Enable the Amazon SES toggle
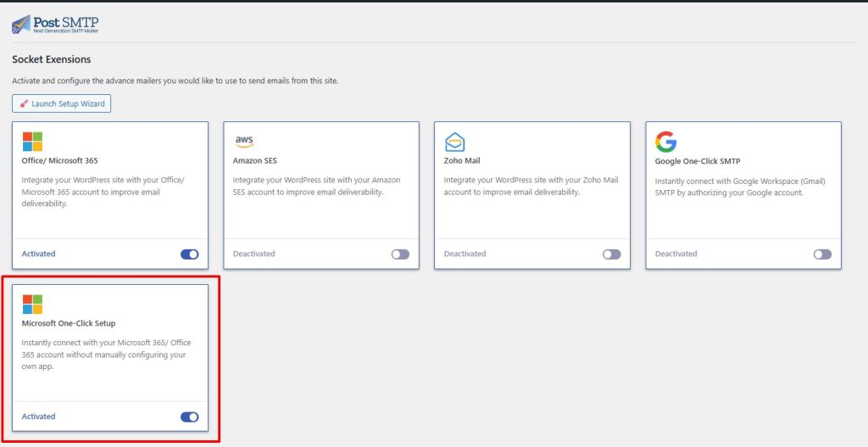868x447 pixels. point(400,254)
